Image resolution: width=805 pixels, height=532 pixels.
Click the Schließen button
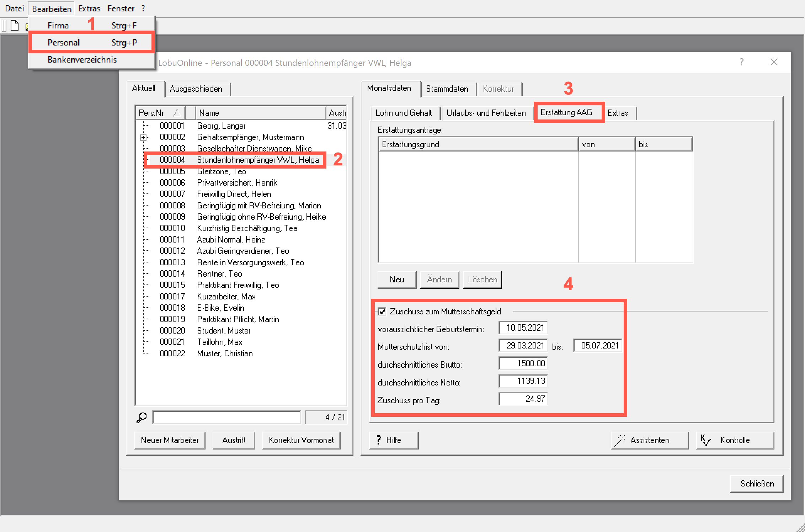pyautogui.click(x=757, y=484)
